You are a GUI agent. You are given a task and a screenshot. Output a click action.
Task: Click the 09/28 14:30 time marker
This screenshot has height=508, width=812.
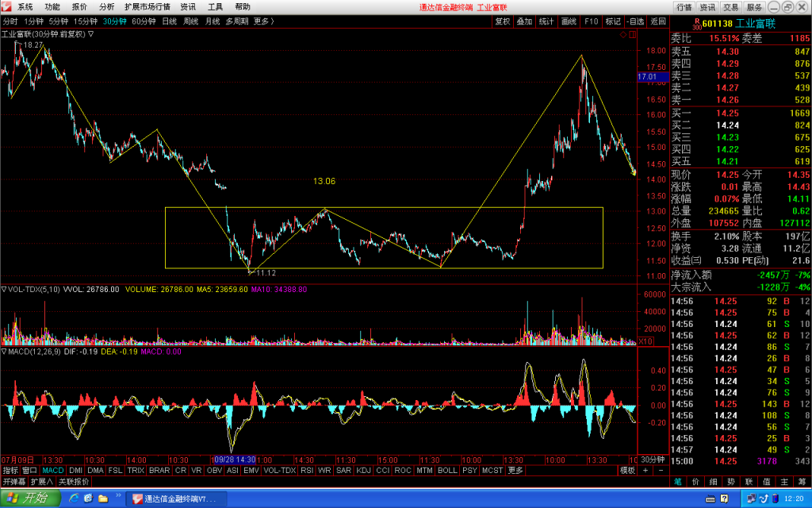click(x=235, y=460)
